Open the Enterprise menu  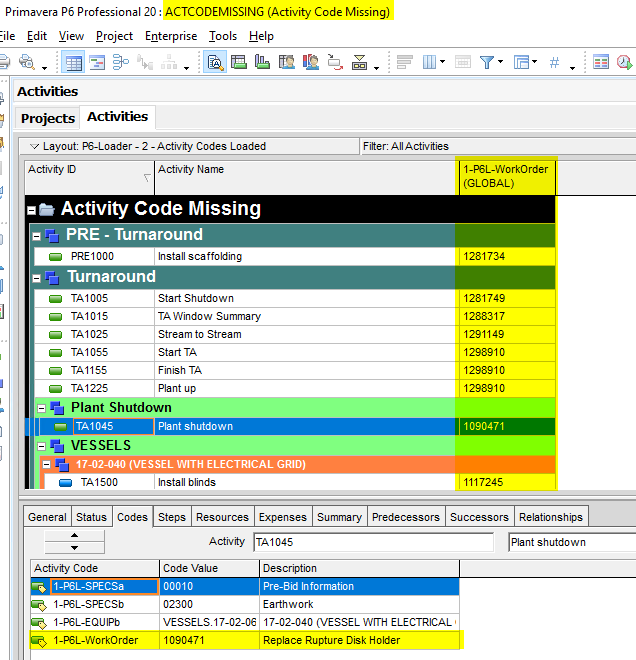170,36
